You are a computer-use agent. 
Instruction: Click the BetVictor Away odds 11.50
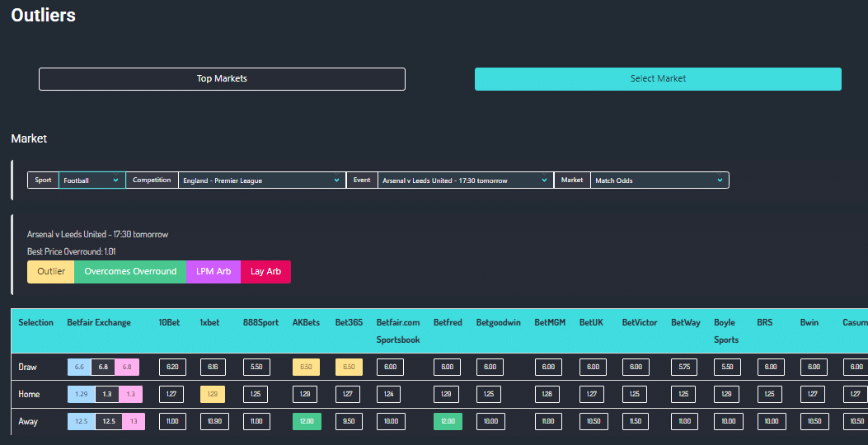636,421
